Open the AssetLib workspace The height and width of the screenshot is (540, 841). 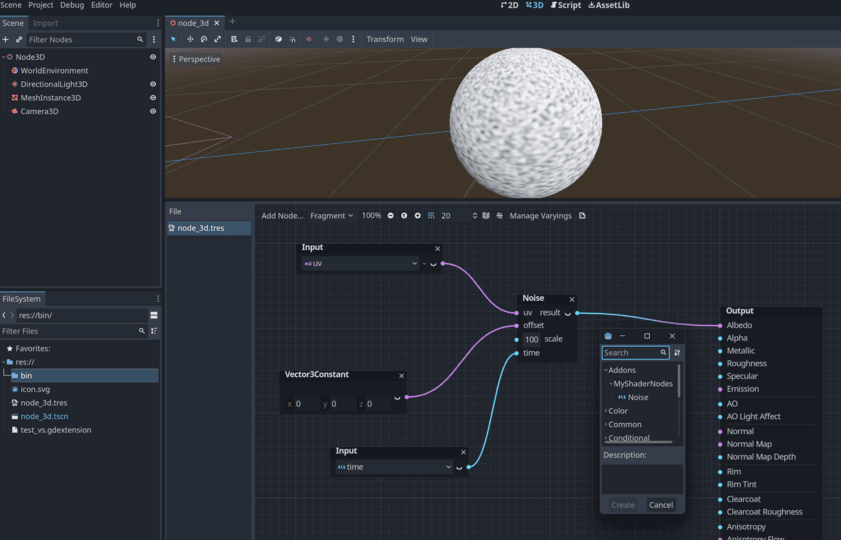[x=608, y=5]
